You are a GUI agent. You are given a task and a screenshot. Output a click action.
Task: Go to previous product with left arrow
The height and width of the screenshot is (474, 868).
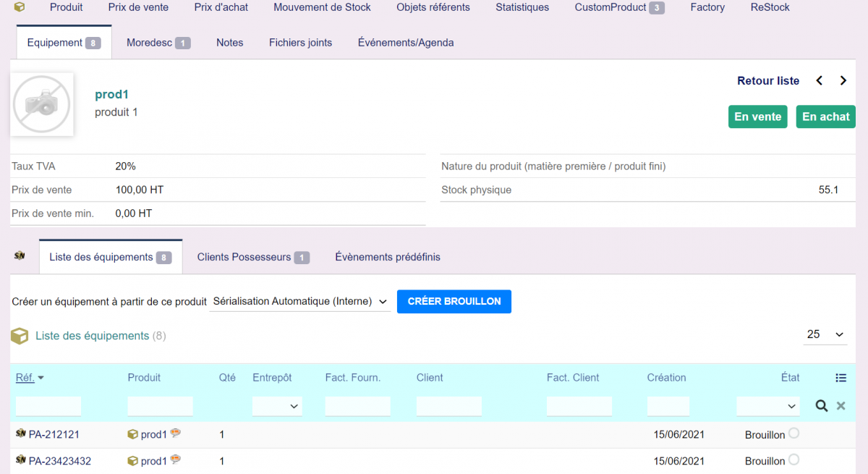[820, 81]
